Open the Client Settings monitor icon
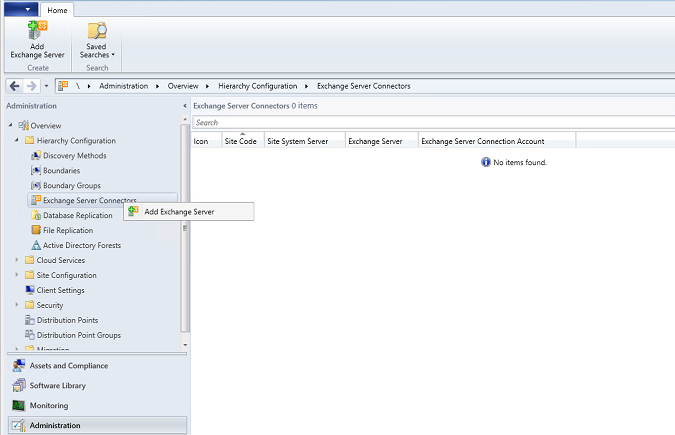Viewport: 675px width, 435px height. 30,290
